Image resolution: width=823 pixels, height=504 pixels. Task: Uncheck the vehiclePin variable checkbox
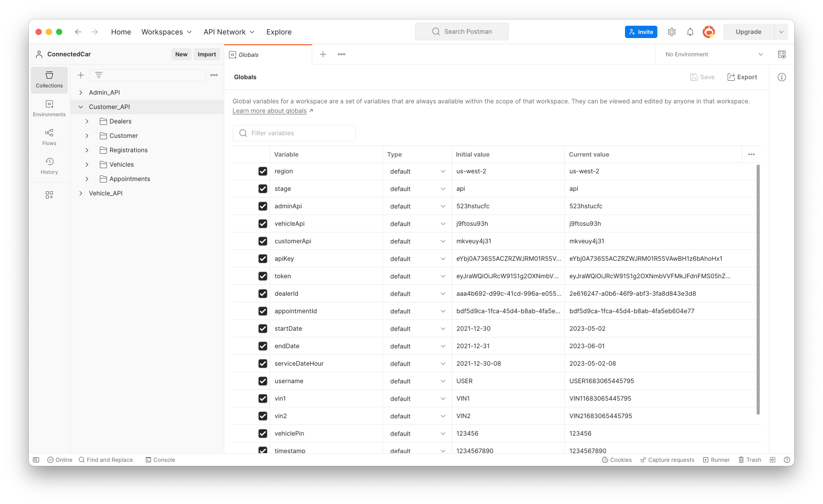[263, 434]
